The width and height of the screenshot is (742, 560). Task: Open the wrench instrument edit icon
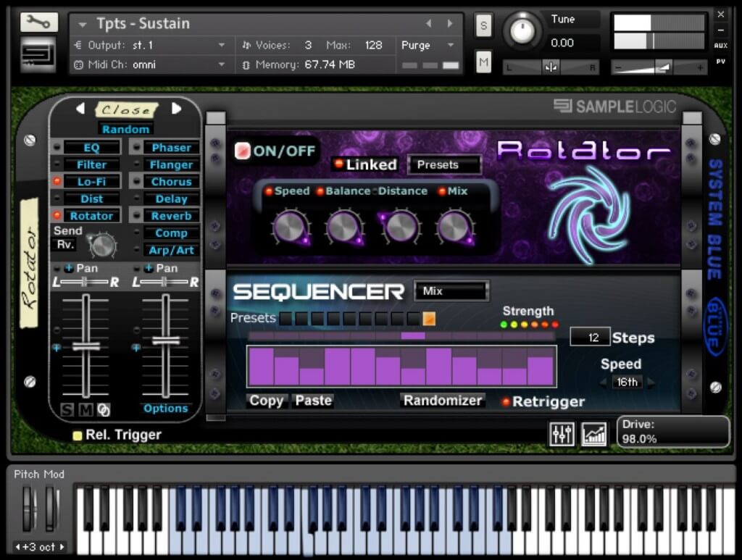pos(39,22)
